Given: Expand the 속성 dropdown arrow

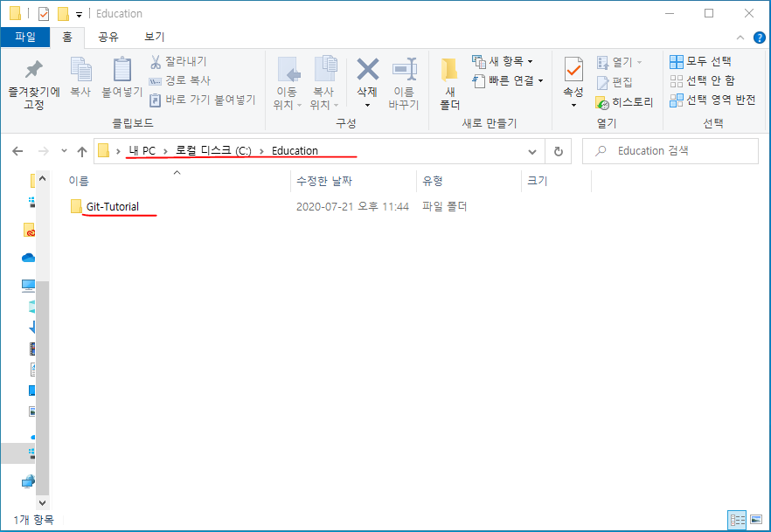Looking at the screenshot, I should pos(573,105).
